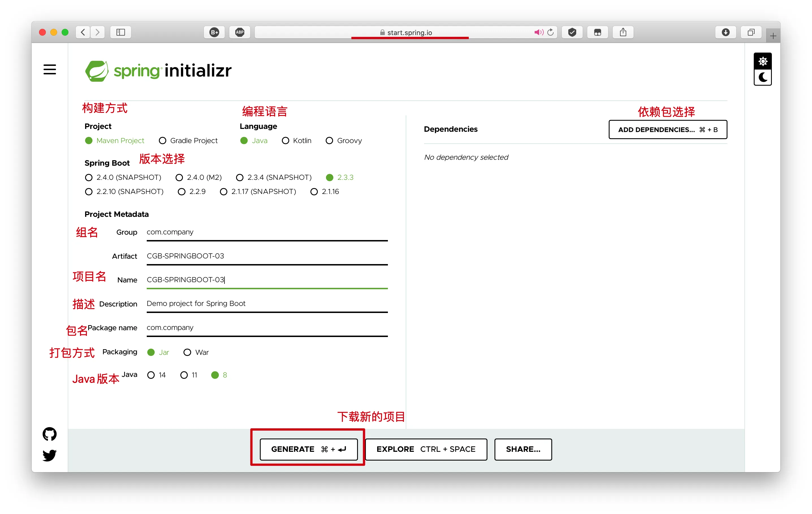This screenshot has width=812, height=514.
Task: Choose Kotlin as the language
Action: point(296,141)
